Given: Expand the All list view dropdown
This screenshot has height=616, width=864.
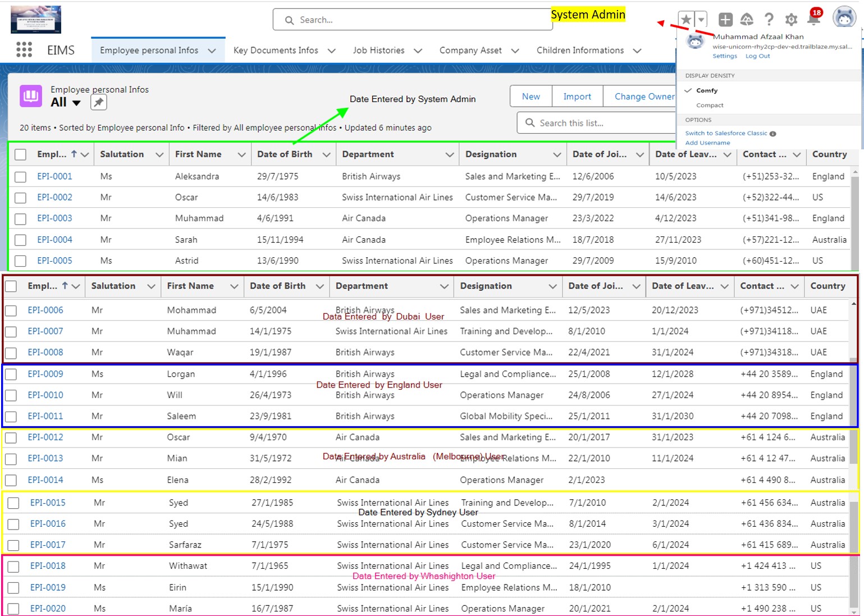Looking at the screenshot, I should 76,103.
